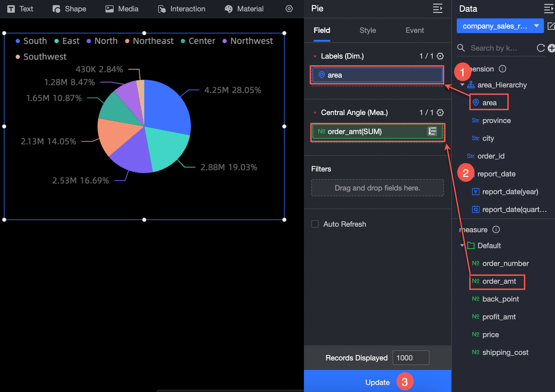Select the back_point measure field

[495, 299]
